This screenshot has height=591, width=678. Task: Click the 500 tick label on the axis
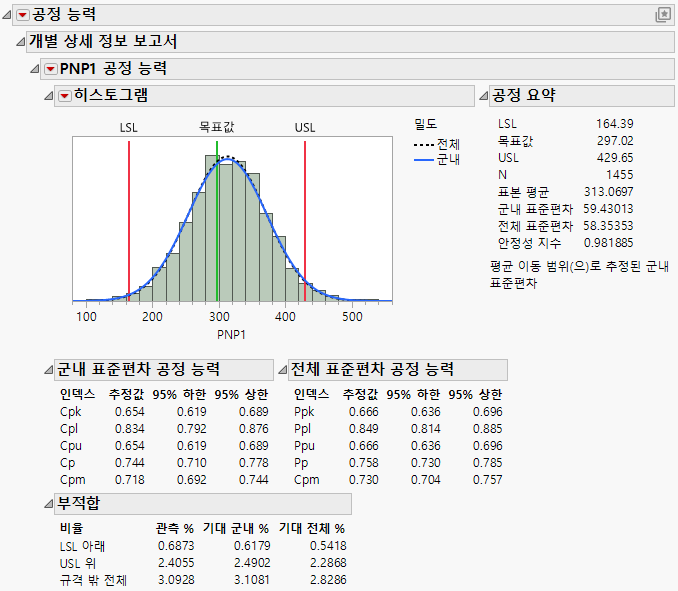point(352,317)
